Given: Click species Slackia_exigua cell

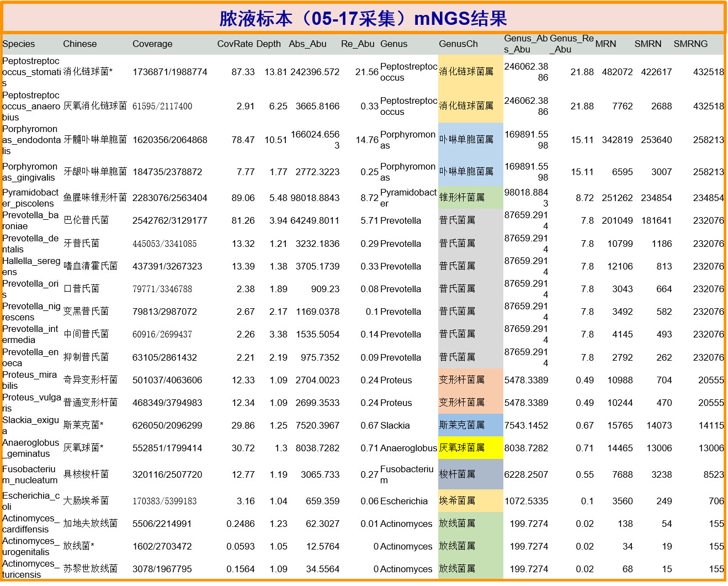Looking at the screenshot, I should pyautogui.click(x=30, y=425).
